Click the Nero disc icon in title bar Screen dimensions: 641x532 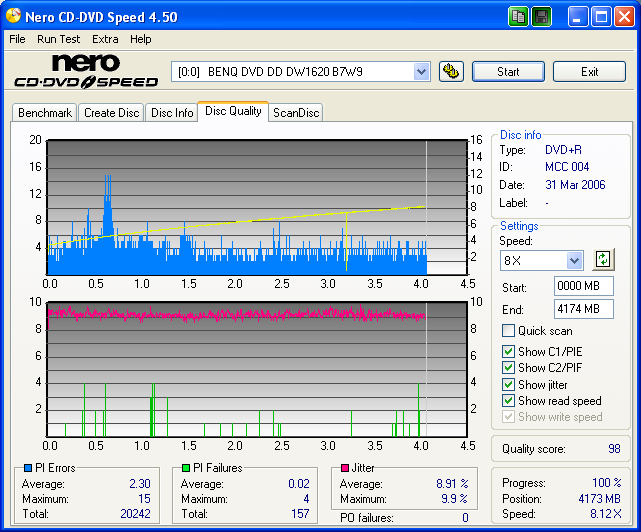[x=13, y=16]
